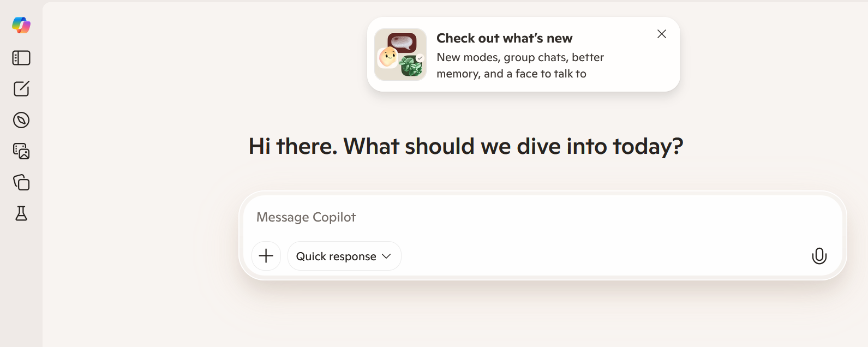Click the what's new thumbnail image
Viewport: 868px width, 347px height.
(400, 54)
